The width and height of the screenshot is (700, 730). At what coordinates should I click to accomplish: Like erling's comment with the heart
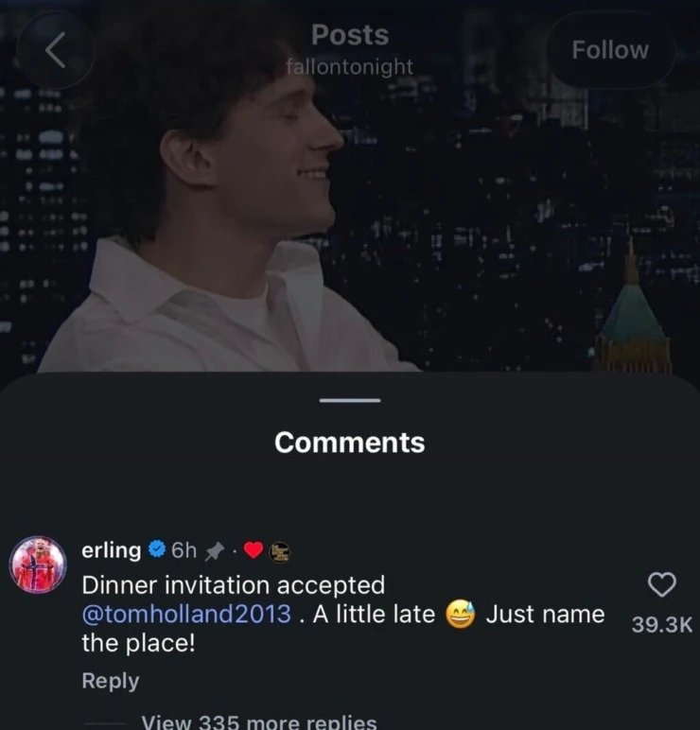click(x=662, y=584)
